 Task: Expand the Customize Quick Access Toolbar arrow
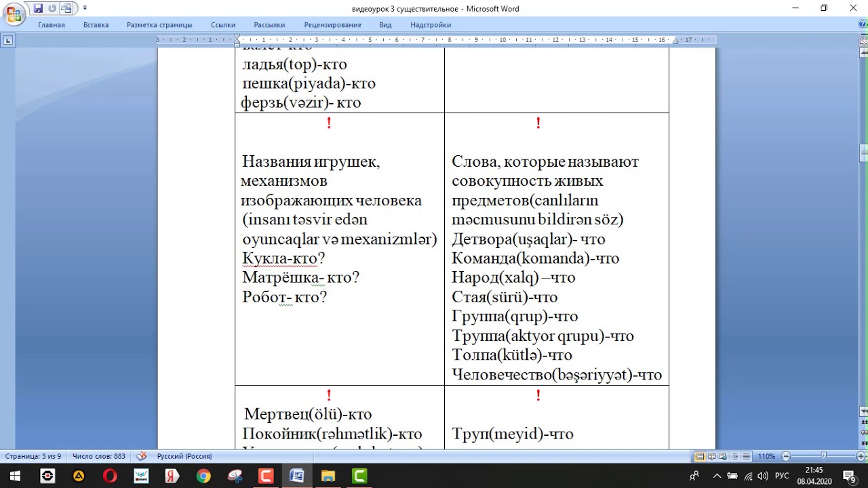coord(85,9)
